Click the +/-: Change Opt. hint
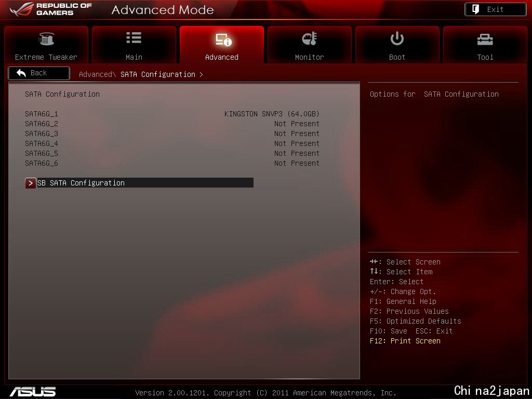 click(x=403, y=291)
